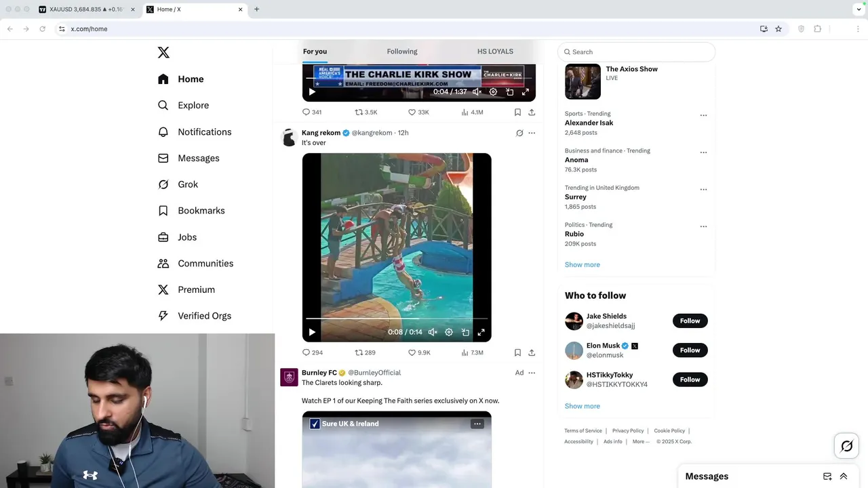Image resolution: width=868 pixels, height=488 pixels.
Task: Open more options for Surrey trend
Action: 703,190
